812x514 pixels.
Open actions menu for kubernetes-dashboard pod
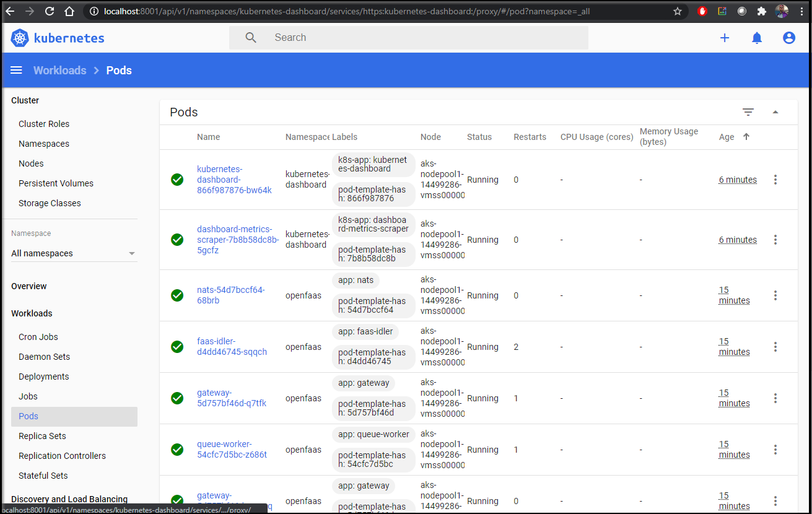pyautogui.click(x=775, y=180)
